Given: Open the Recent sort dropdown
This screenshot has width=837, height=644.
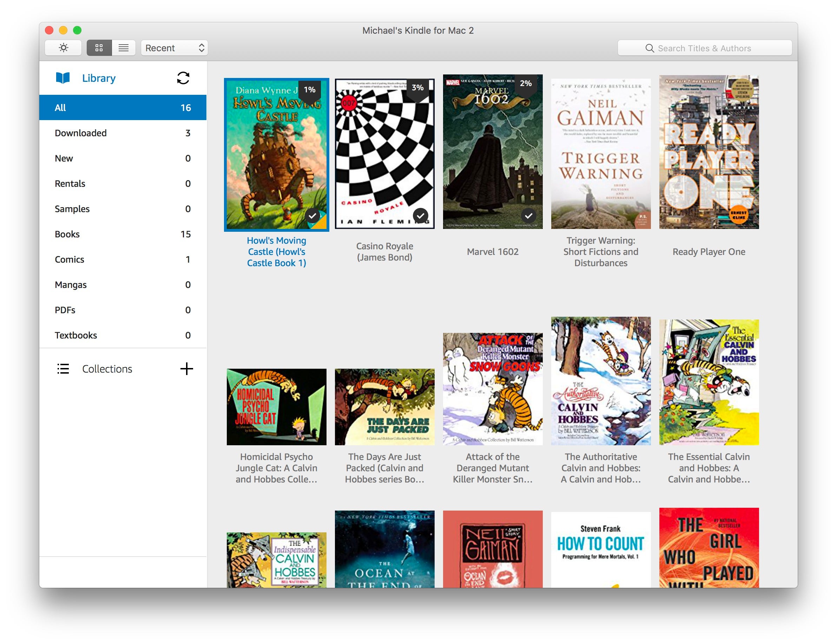Looking at the screenshot, I should pos(174,48).
